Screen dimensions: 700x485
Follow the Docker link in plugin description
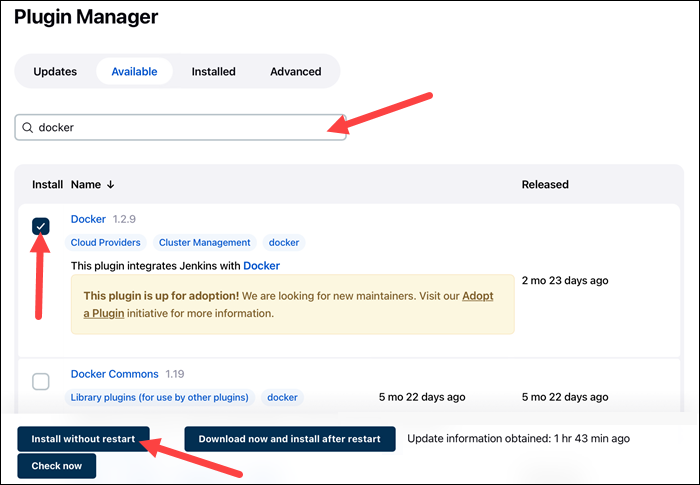tap(262, 266)
